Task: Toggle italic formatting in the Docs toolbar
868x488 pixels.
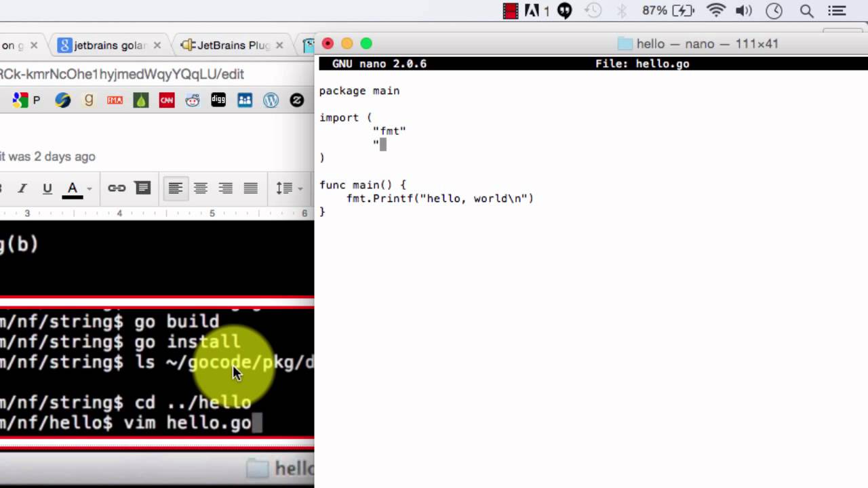Action: pyautogui.click(x=22, y=188)
